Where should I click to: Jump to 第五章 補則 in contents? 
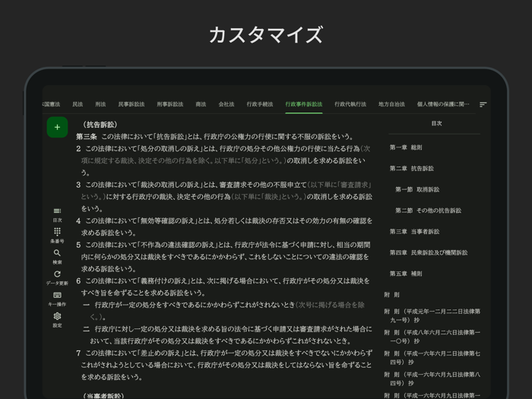pyautogui.click(x=406, y=274)
